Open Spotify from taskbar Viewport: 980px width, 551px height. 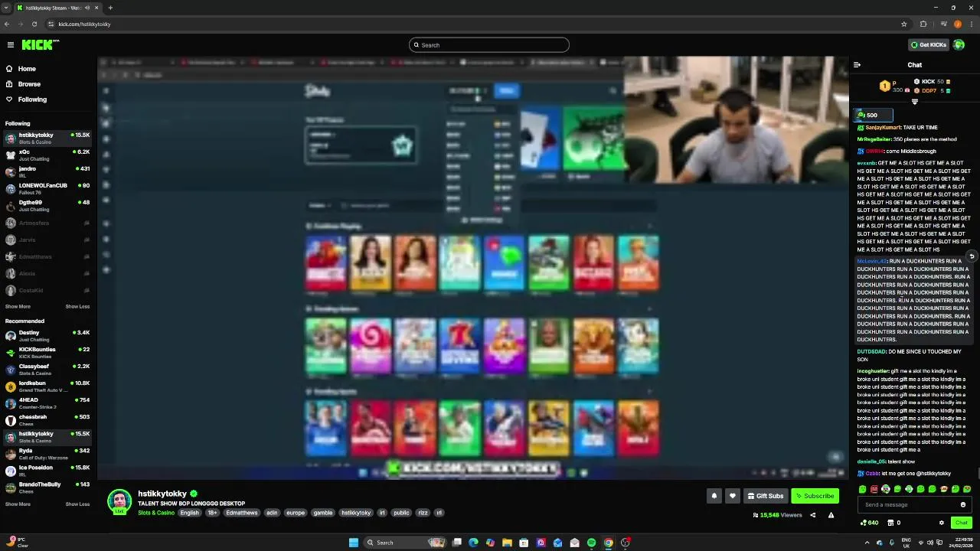point(591,543)
